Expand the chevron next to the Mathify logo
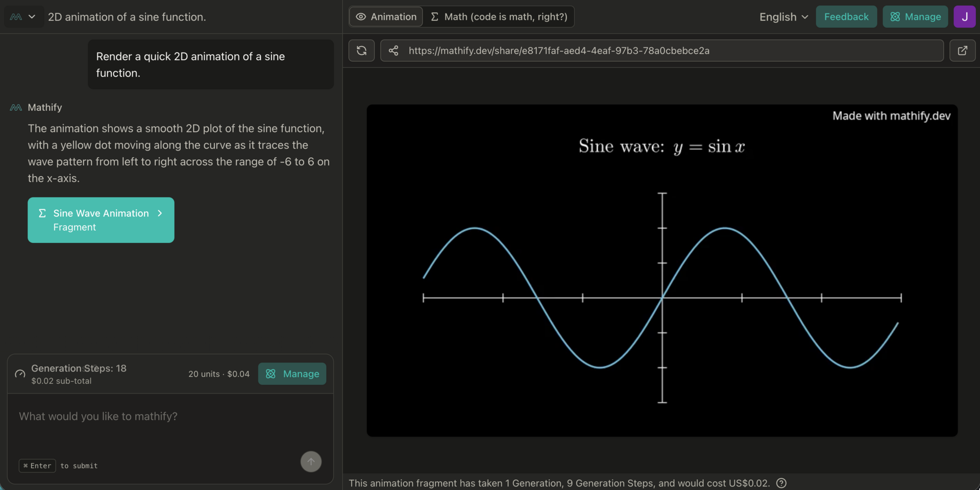This screenshot has width=980, height=490. [31, 16]
